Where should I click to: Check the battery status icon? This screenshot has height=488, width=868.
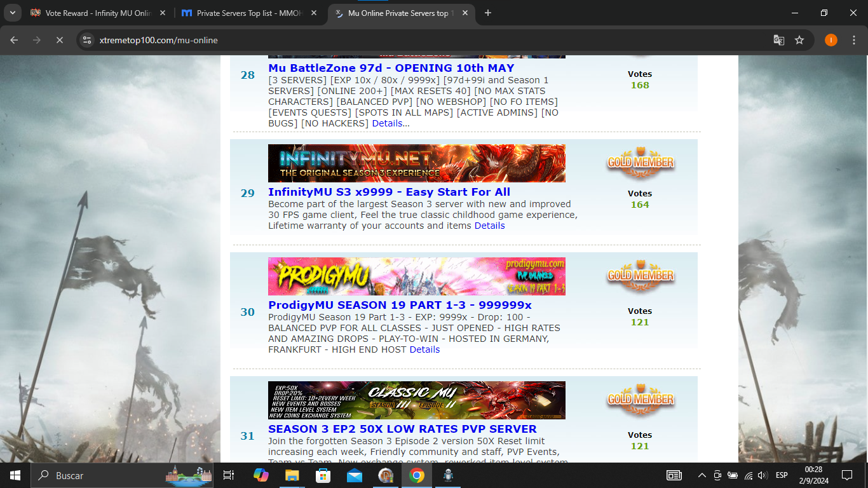[733, 475]
